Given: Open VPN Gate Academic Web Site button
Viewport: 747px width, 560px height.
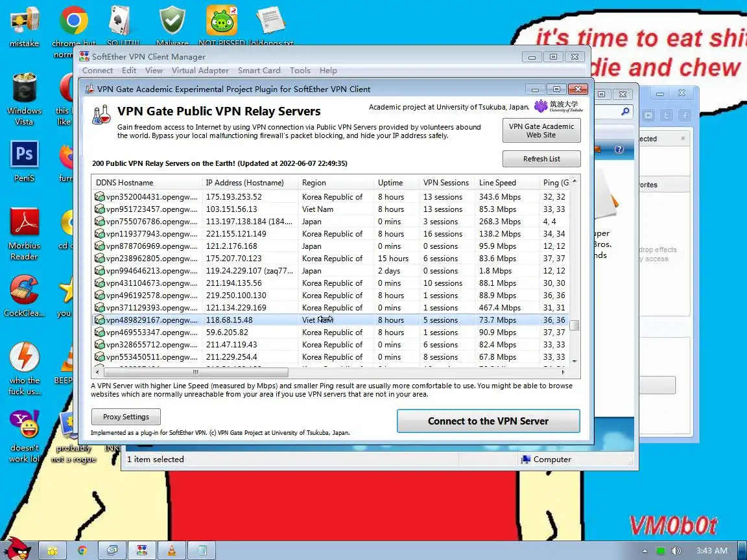Looking at the screenshot, I should (x=541, y=130).
